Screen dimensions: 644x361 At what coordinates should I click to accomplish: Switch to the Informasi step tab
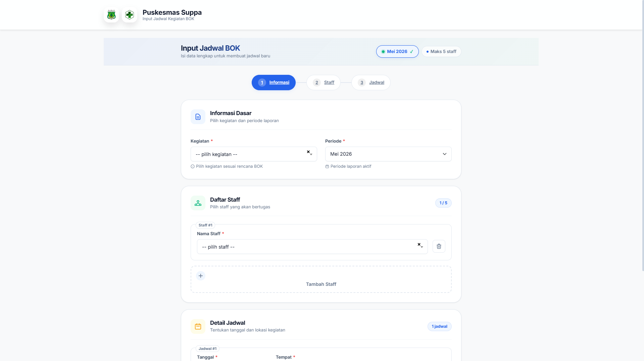(x=274, y=83)
